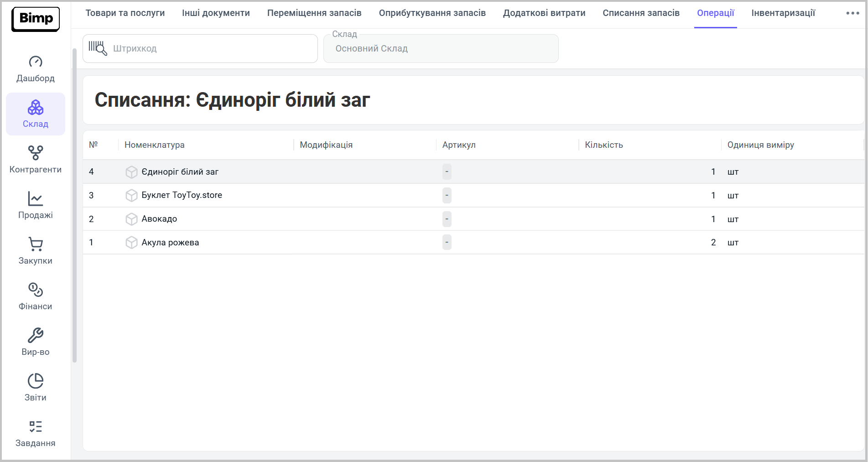Screen dimensions: 868x462
Task: Expand the three-dots more tabs menu
Action: pos(852,13)
